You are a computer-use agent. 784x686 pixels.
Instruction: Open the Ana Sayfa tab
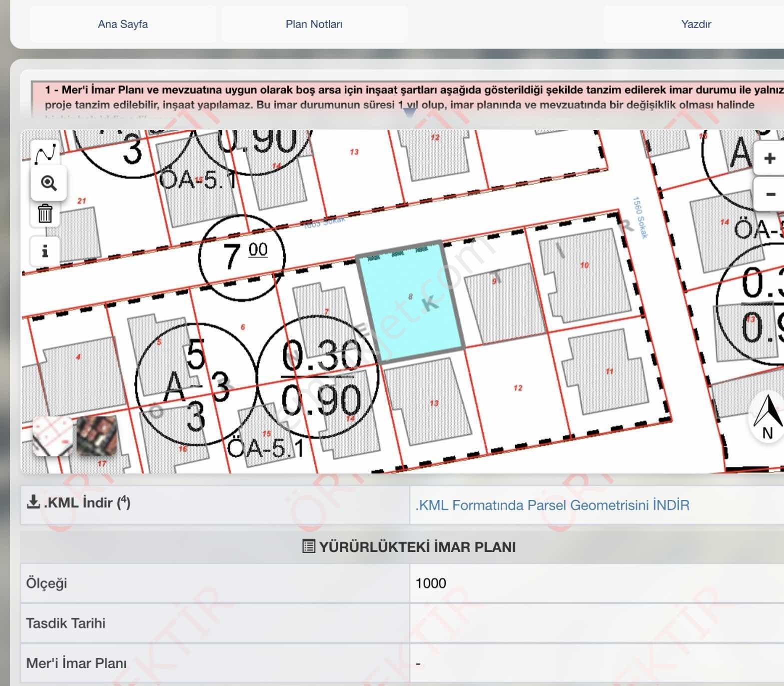coord(123,24)
